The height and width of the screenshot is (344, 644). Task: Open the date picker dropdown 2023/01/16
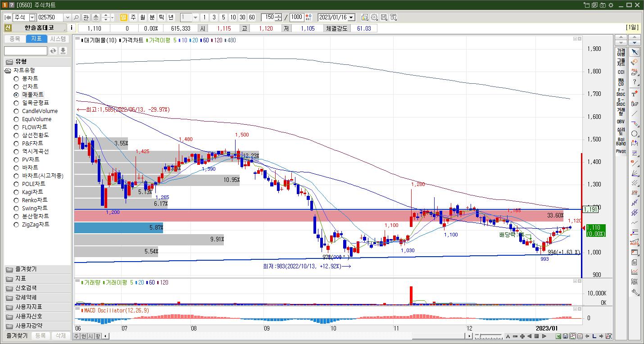pos(351,18)
